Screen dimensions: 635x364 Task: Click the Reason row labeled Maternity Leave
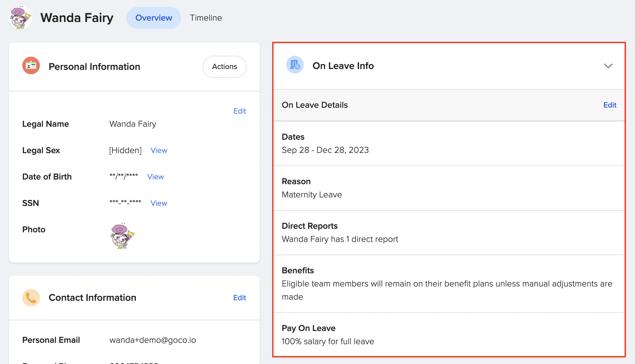[x=312, y=188]
